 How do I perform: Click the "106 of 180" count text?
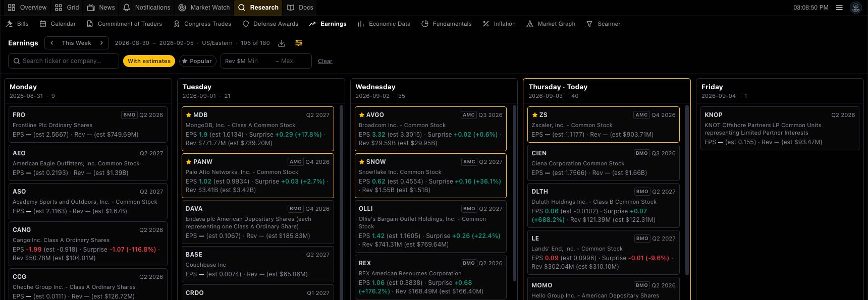(255, 43)
